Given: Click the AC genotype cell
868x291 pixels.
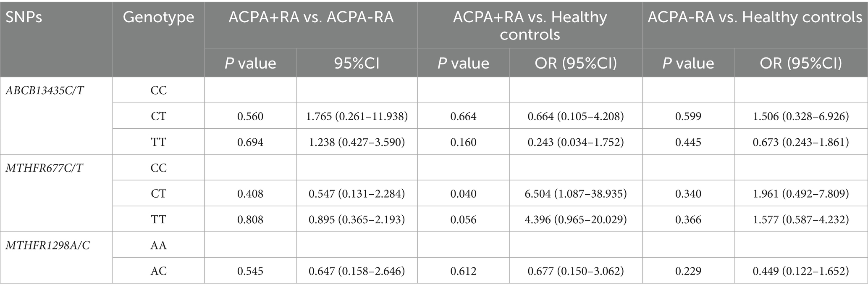Looking at the screenshot, I should (158, 271).
